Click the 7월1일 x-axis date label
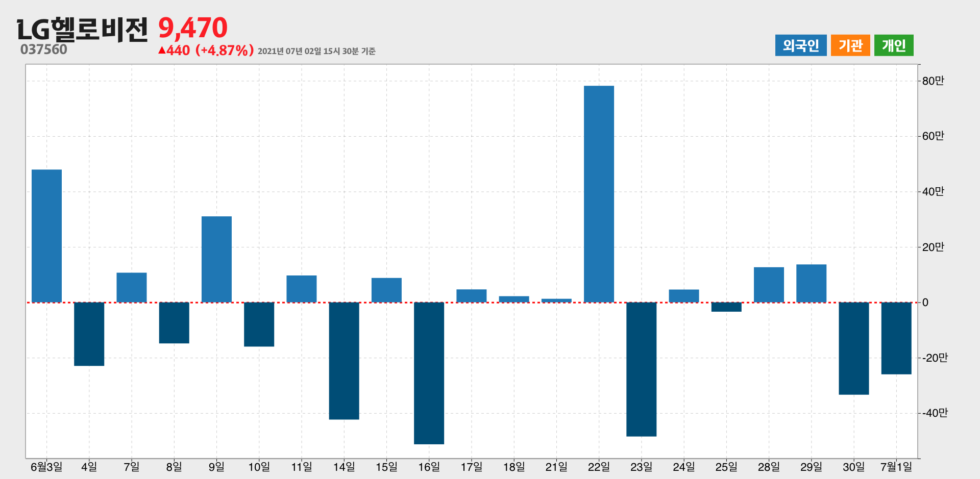This screenshot has height=479, width=980. (896, 467)
